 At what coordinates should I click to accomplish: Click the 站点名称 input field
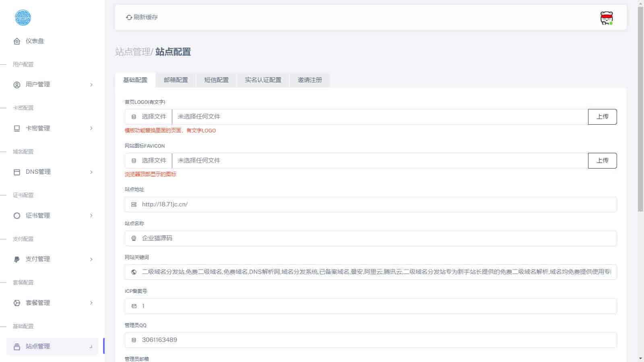point(371,238)
